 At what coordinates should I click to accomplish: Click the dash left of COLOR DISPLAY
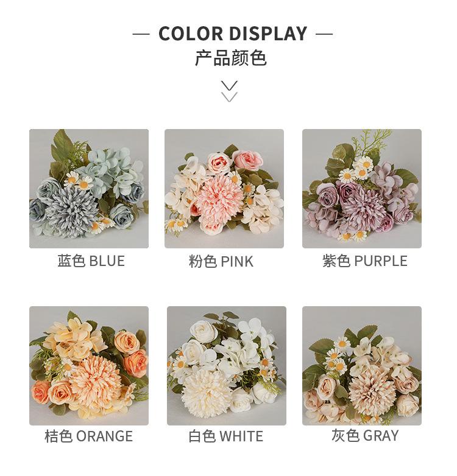click(141, 34)
